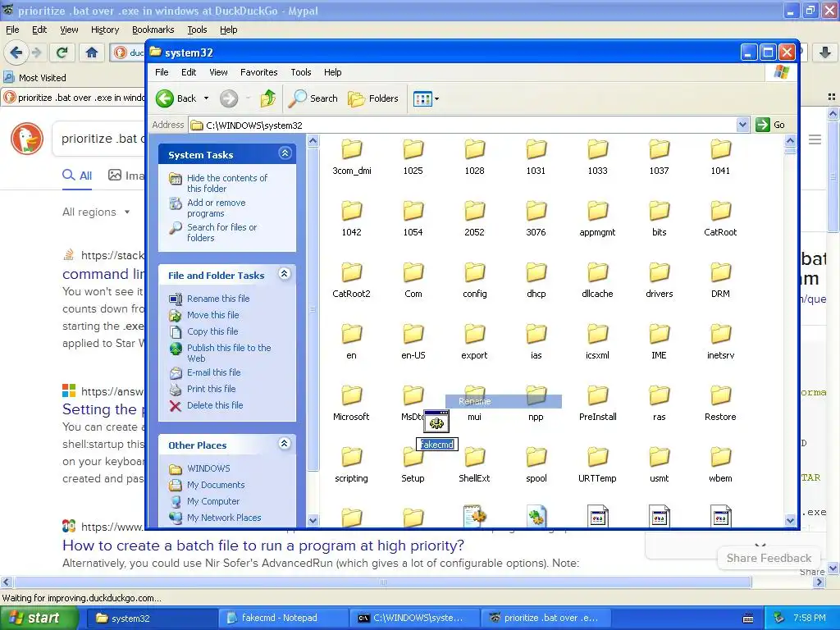Select the wbem folder
Screen dimensions: 840x630
coord(720,465)
